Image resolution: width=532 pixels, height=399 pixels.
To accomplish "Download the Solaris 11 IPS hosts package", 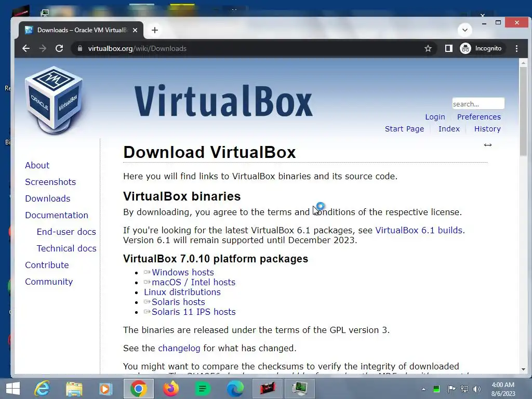I will coord(193,312).
